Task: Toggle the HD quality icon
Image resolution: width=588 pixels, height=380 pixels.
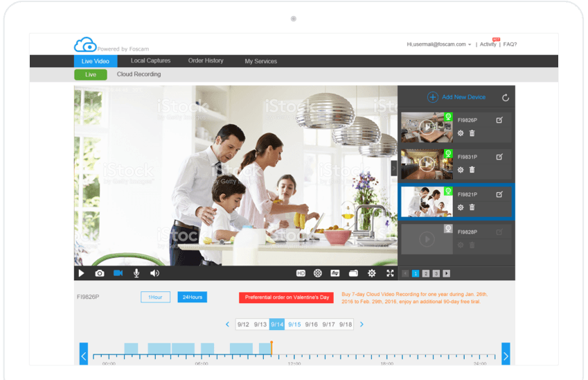Action: 301,273
